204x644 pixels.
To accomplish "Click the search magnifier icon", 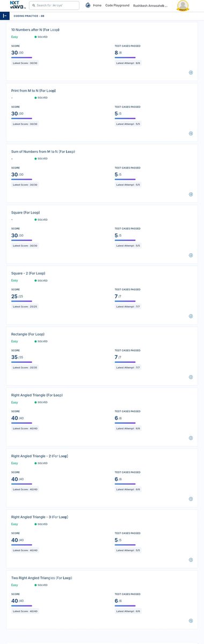I will (34, 5).
